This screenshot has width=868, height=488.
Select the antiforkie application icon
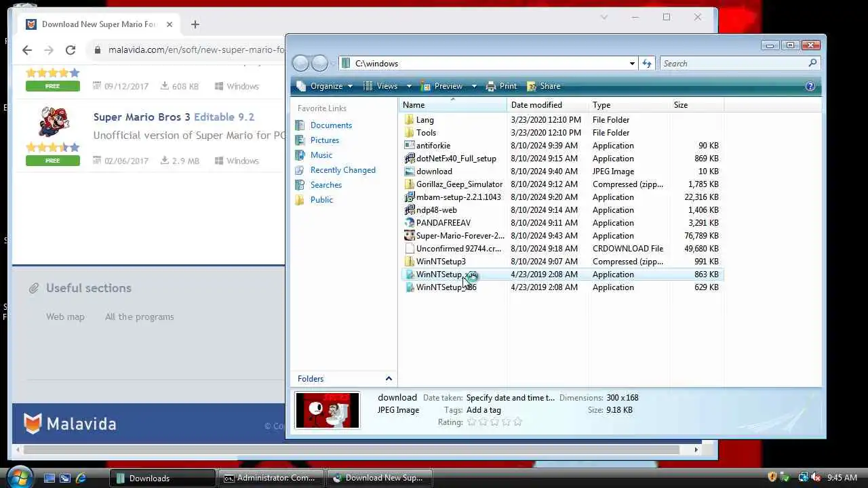[x=409, y=146]
